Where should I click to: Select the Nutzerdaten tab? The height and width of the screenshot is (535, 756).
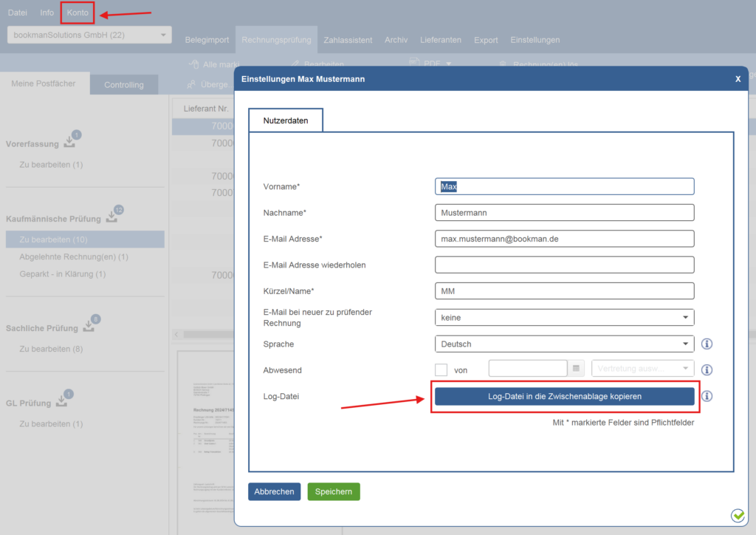pyautogui.click(x=286, y=120)
